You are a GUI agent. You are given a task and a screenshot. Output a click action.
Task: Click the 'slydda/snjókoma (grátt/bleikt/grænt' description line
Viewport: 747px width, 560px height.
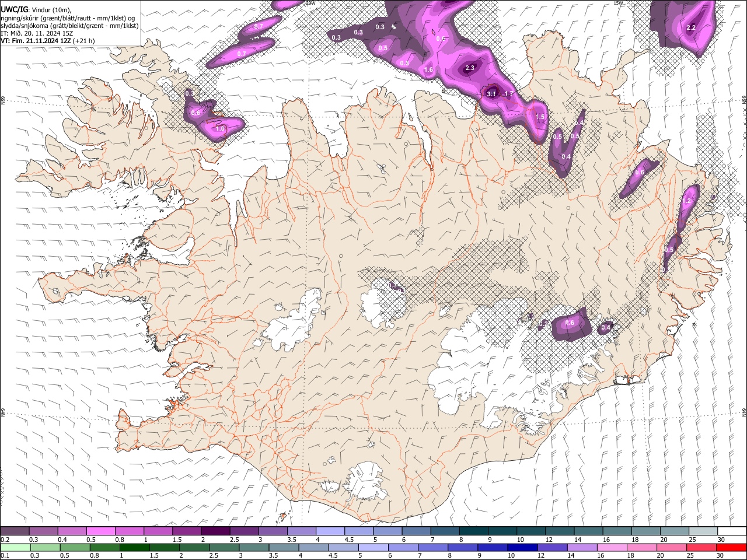point(70,26)
